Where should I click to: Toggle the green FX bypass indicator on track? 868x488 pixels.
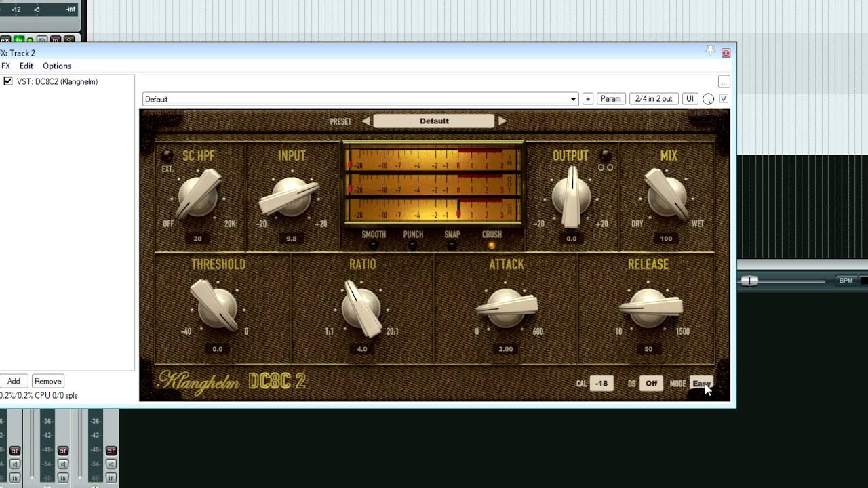coord(31,41)
